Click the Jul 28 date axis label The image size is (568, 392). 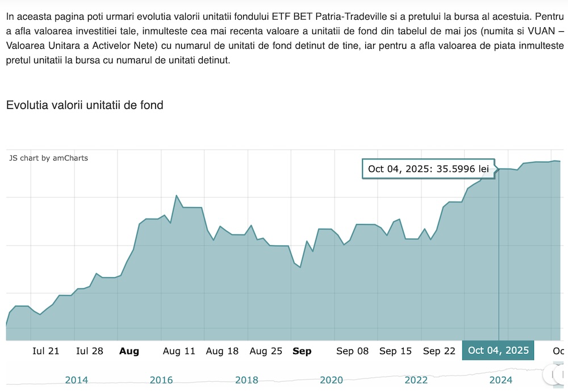pos(90,351)
